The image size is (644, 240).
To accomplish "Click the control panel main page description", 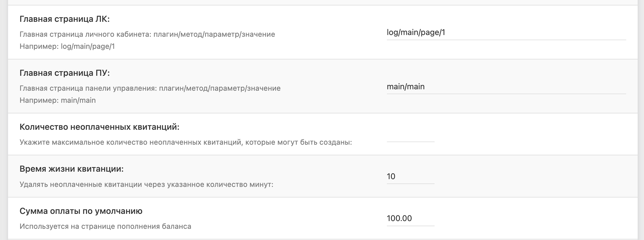I will (150, 88).
